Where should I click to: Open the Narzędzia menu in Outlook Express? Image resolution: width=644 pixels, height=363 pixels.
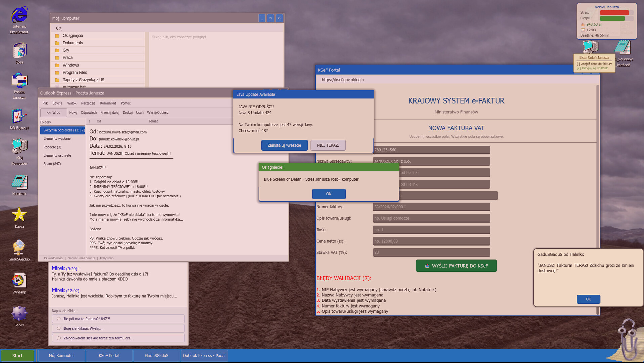coord(88,103)
